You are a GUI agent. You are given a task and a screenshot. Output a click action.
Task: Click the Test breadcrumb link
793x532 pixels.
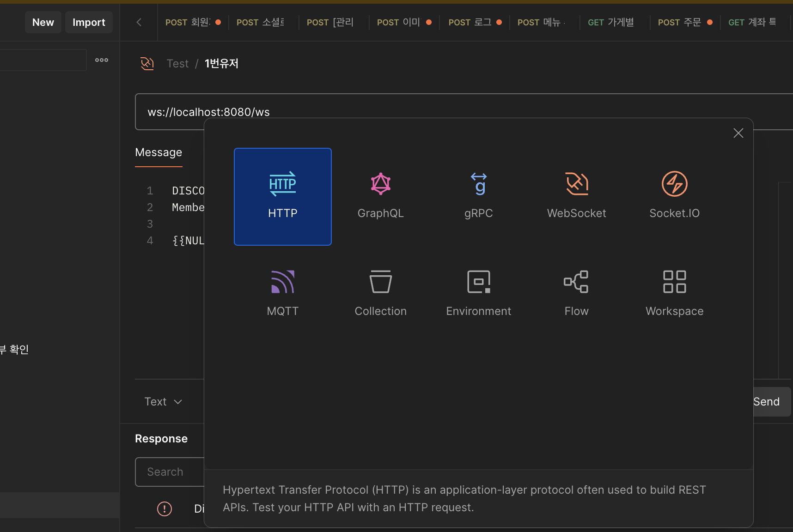tap(177, 64)
